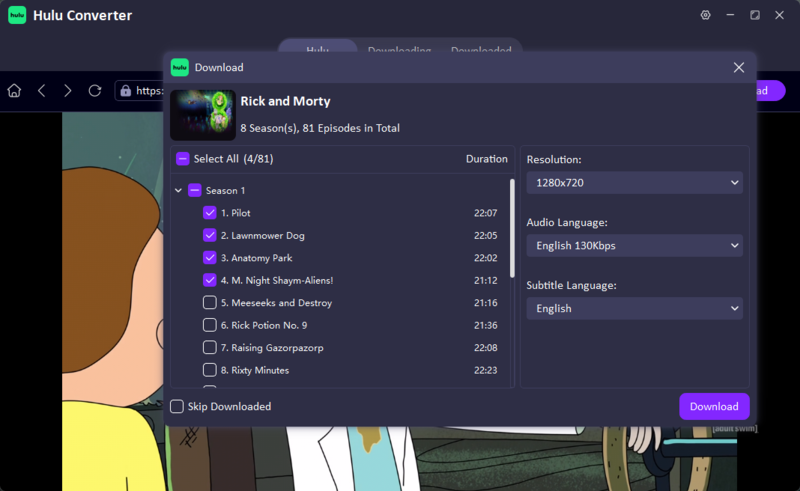Close the Download dialog with X

(x=739, y=67)
